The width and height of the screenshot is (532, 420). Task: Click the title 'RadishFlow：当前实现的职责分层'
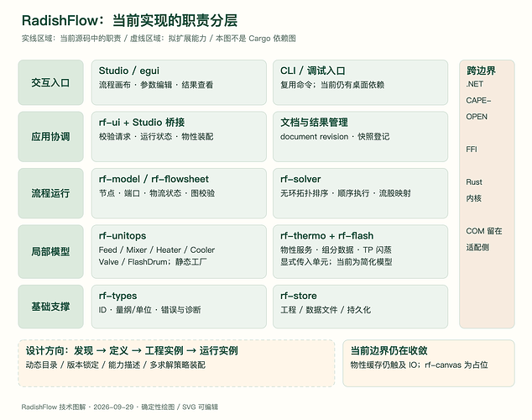(x=129, y=20)
